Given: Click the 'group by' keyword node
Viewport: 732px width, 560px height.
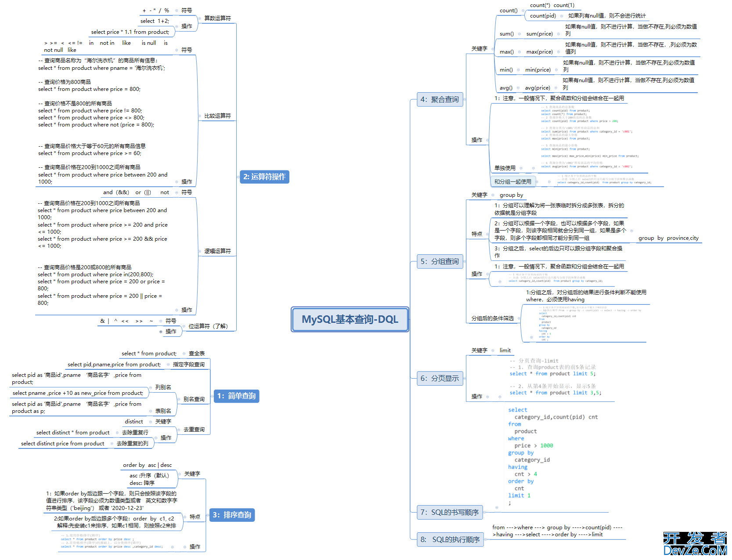Looking at the screenshot, I should (x=512, y=195).
